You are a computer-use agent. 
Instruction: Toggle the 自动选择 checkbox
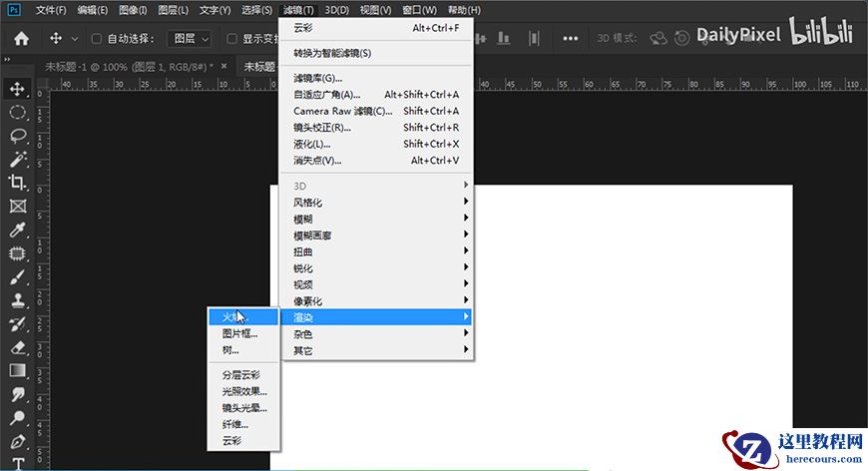(97, 38)
